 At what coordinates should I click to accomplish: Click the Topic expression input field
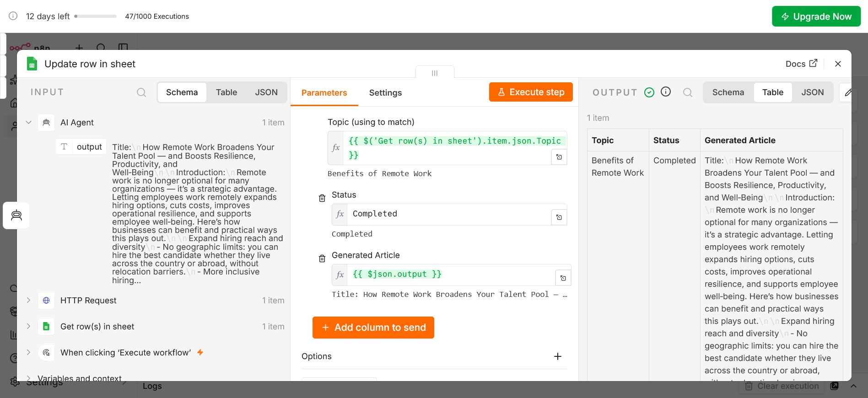pos(447,148)
